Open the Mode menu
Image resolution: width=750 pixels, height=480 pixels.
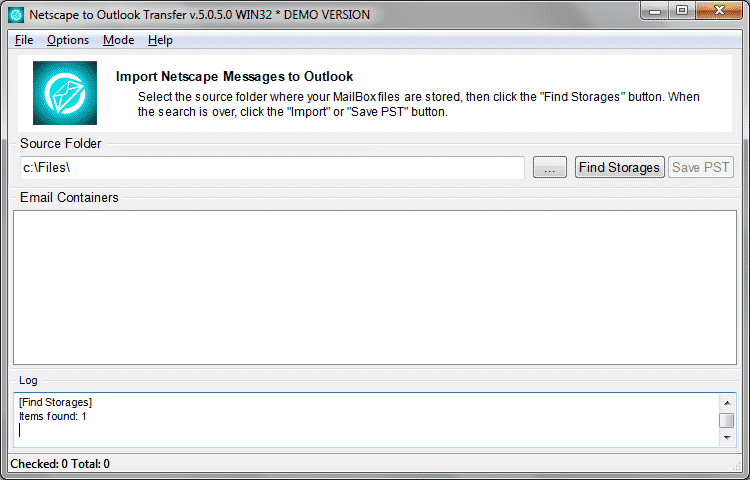tap(119, 40)
